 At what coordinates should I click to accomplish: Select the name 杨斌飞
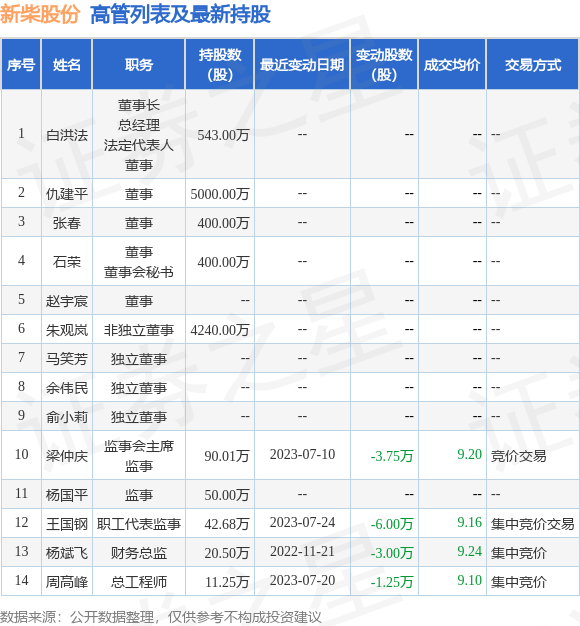67,553
